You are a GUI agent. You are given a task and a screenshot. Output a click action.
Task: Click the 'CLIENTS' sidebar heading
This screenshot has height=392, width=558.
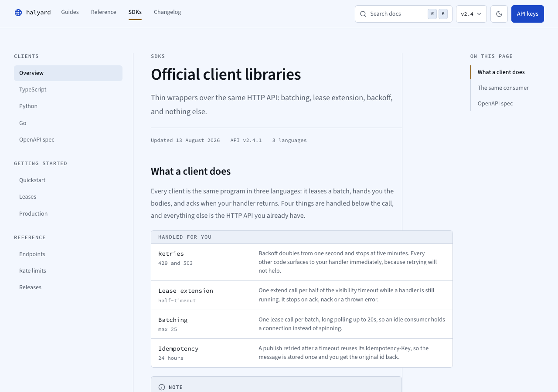tap(26, 56)
